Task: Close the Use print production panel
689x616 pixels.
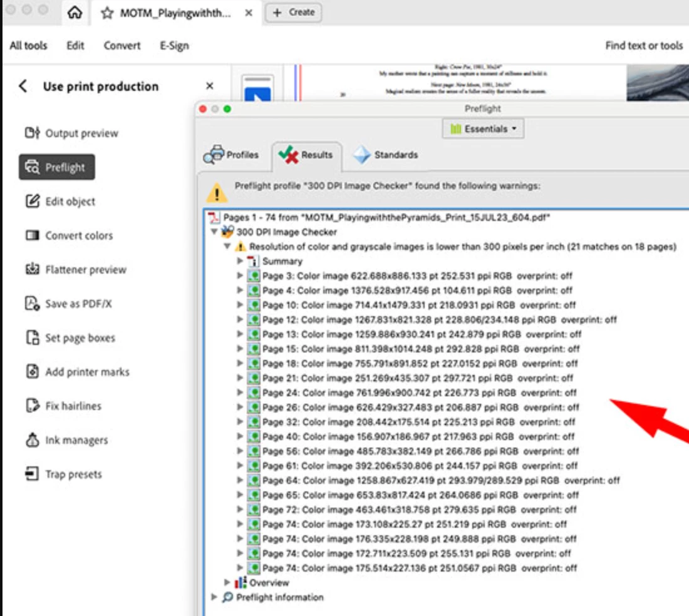Action: tap(210, 86)
